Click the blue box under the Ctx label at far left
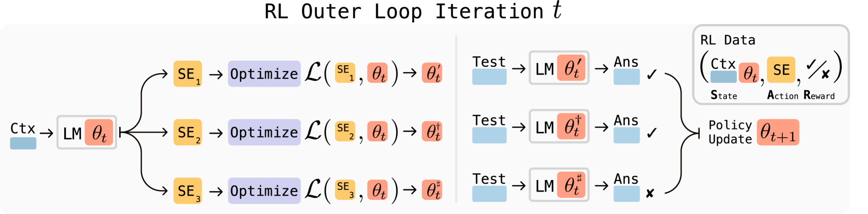 pyautogui.click(x=23, y=143)
